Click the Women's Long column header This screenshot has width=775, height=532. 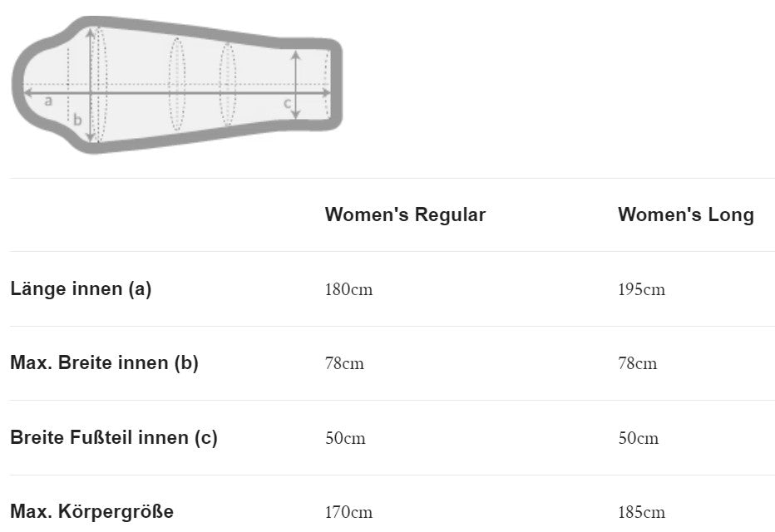pyautogui.click(x=685, y=214)
